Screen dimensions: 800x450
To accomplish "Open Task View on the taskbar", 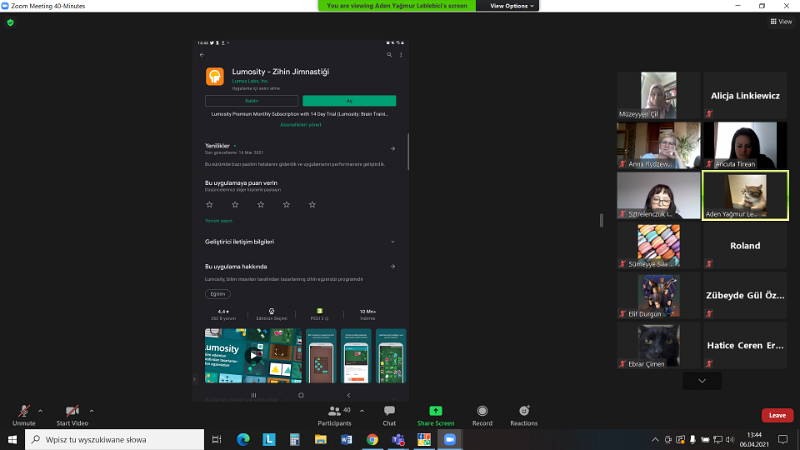I will (x=217, y=439).
